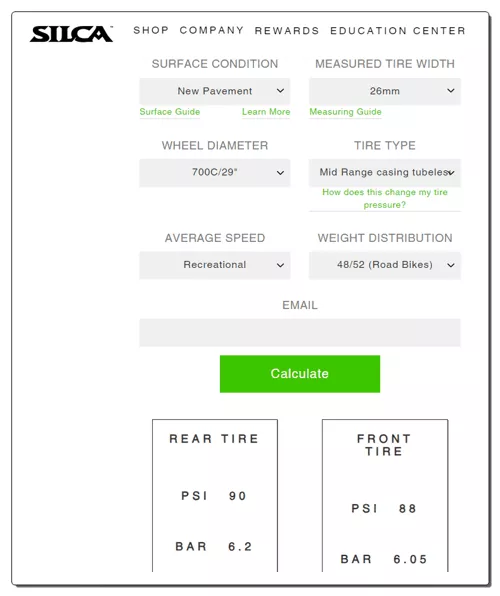The height and width of the screenshot is (596, 500).
Task: Open the Measuring Guide link
Action: tap(345, 112)
